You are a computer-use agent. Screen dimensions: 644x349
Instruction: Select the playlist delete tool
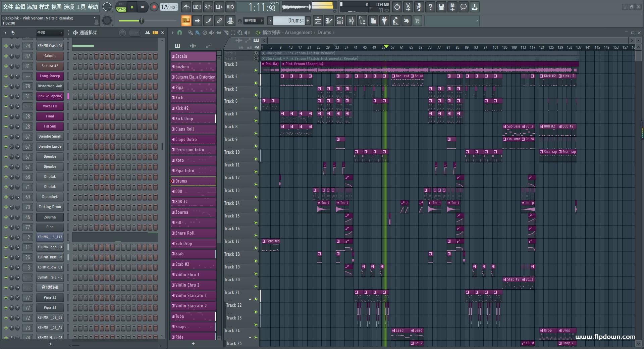[205, 33]
